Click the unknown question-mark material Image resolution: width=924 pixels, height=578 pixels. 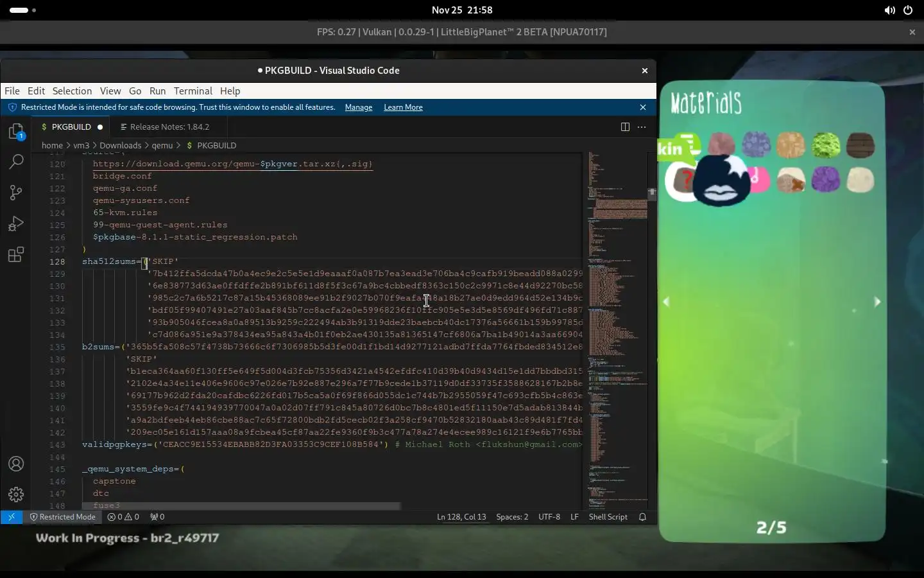coord(681,182)
